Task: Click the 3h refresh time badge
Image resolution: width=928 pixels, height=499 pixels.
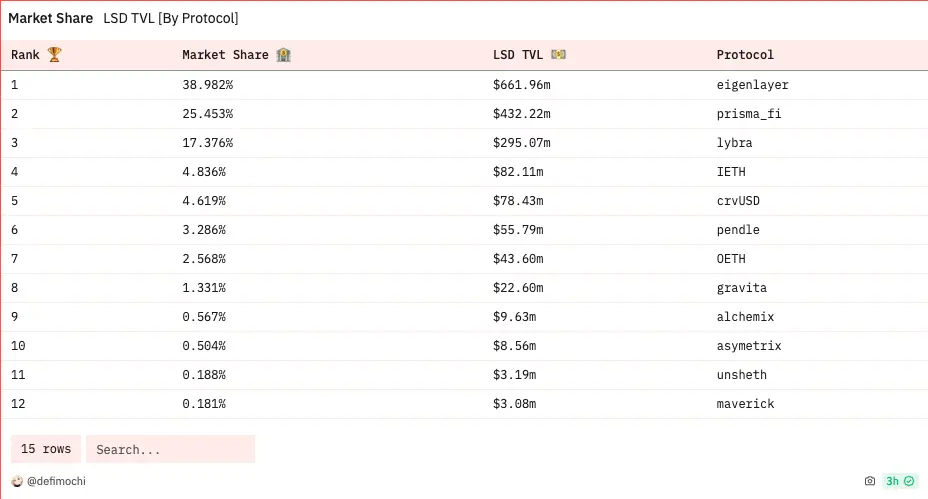Action: click(892, 481)
